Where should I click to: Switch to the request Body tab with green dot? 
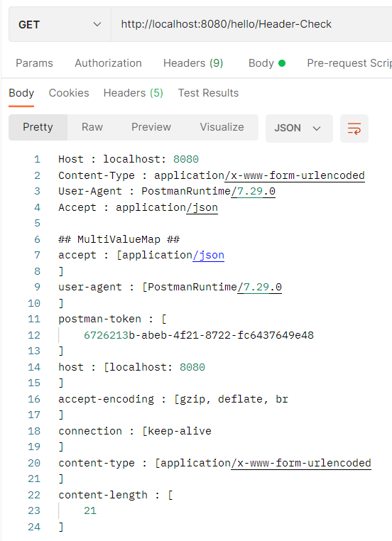coord(267,63)
